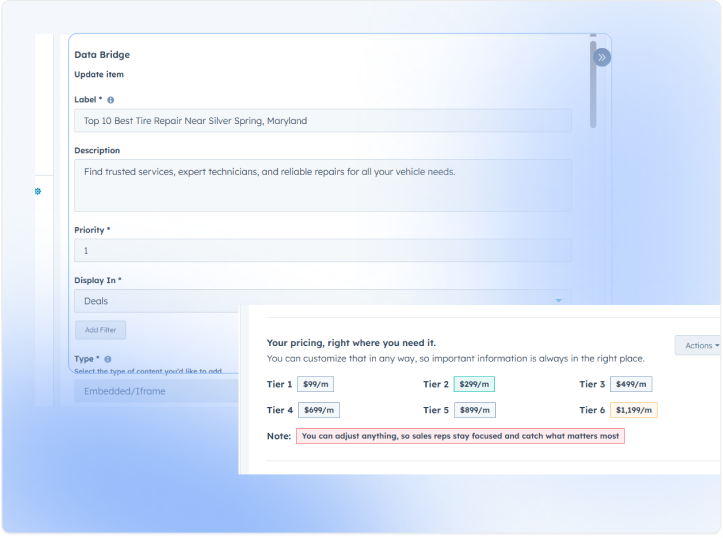The width and height of the screenshot is (723, 538).
Task: Click inside the Description text area
Action: coord(322,185)
